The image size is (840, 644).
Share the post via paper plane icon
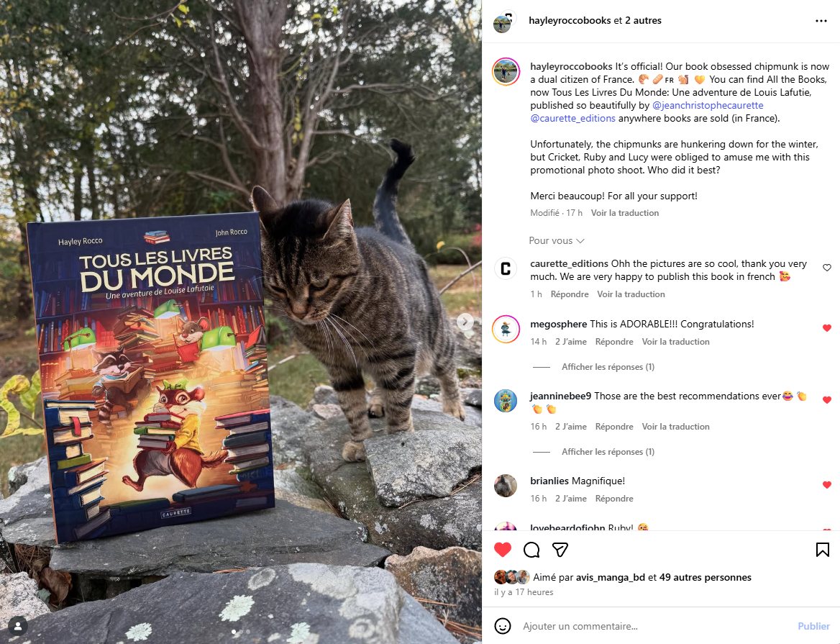click(560, 550)
